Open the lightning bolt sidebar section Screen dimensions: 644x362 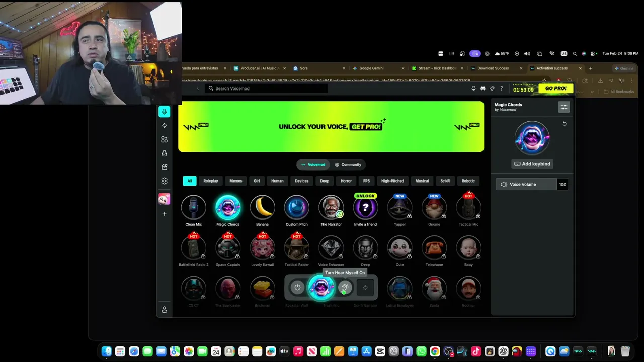click(164, 126)
